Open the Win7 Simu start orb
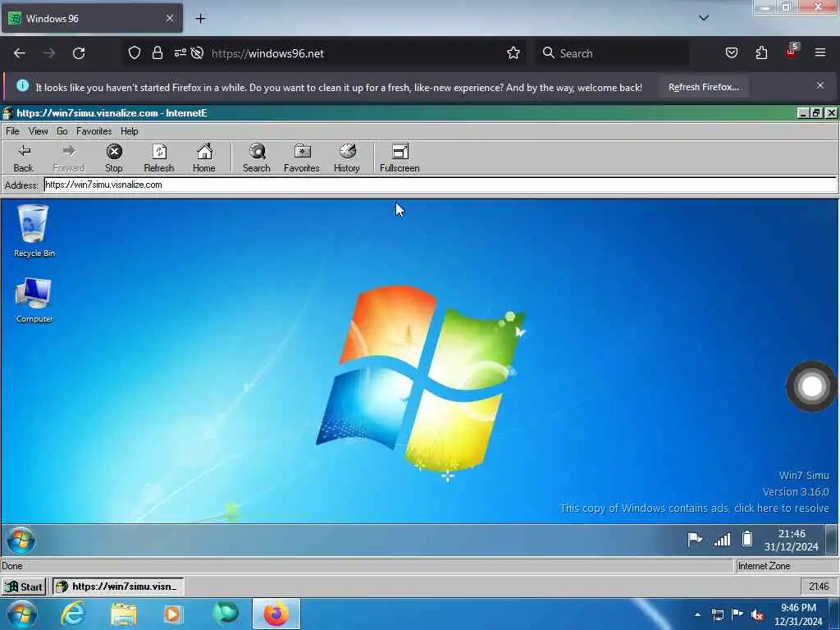 click(x=21, y=540)
